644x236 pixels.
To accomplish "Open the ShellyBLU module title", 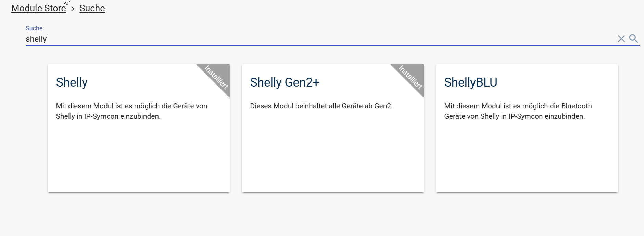I will click(x=470, y=82).
